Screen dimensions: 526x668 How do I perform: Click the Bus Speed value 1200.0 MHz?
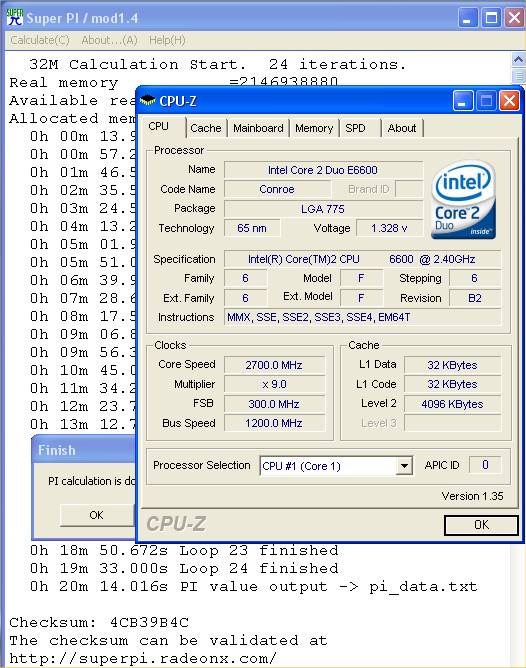274,423
